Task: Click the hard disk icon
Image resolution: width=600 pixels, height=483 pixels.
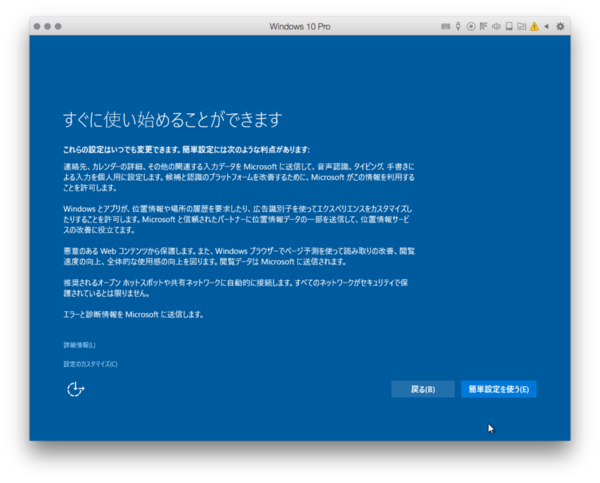Action: [509, 26]
